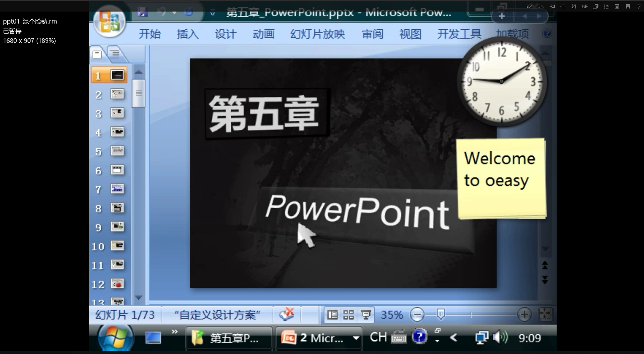Open the 设计 ribbon tab

(225, 34)
